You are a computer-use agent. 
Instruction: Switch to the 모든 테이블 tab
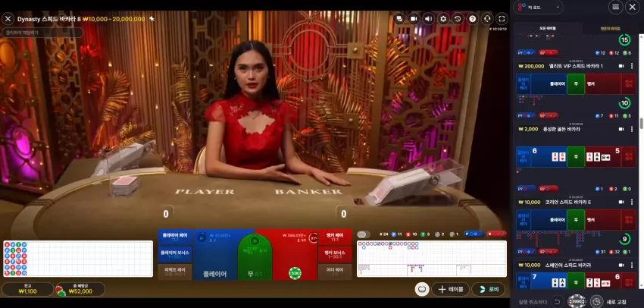(548, 28)
